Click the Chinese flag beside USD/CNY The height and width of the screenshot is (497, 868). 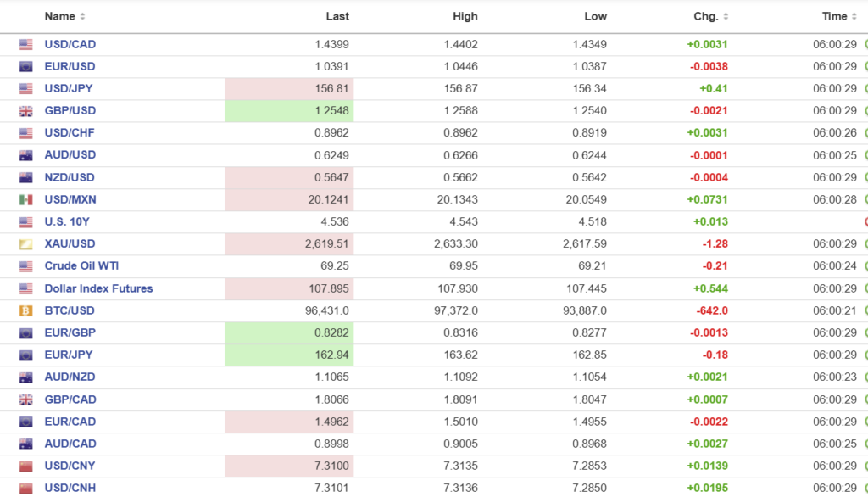coord(25,466)
